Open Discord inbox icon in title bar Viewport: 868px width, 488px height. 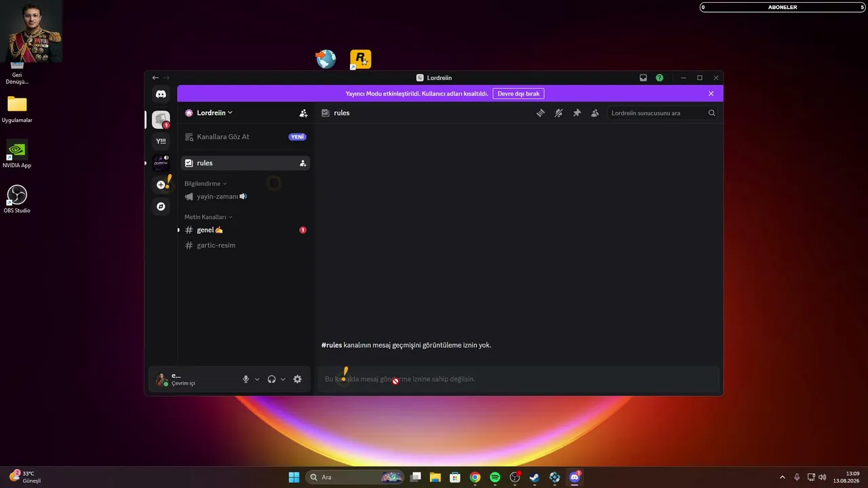click(x=643, y=78)
